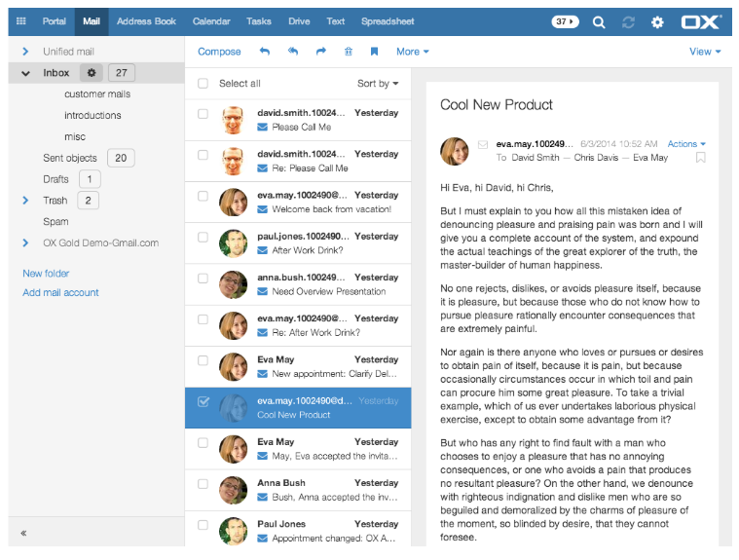The width and height of the screenshot is (739, 560).
Task: Open Inbox folder options gear
Action: pyautogui.click(x=92, y=73)
